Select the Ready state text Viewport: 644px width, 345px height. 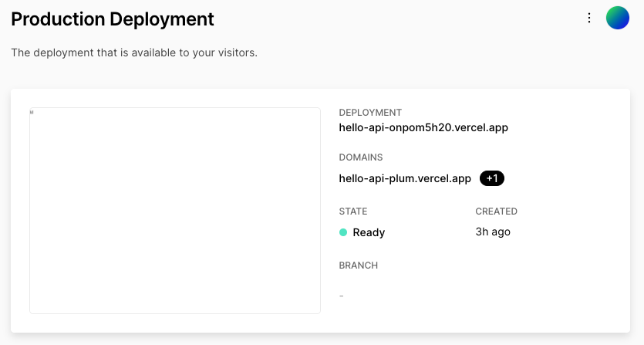coord(369,232)
